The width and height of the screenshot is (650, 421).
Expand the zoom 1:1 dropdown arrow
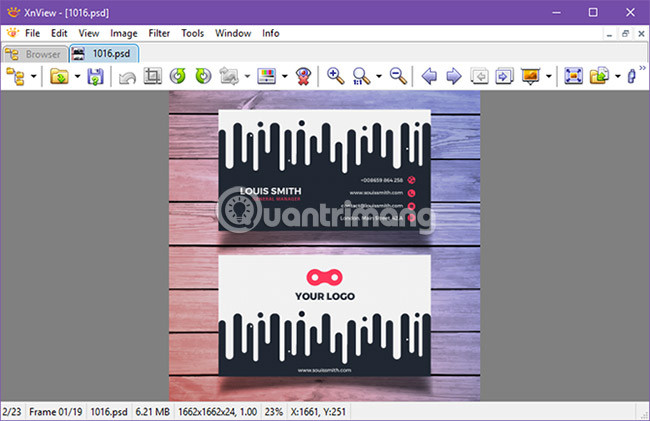(378, 77)
